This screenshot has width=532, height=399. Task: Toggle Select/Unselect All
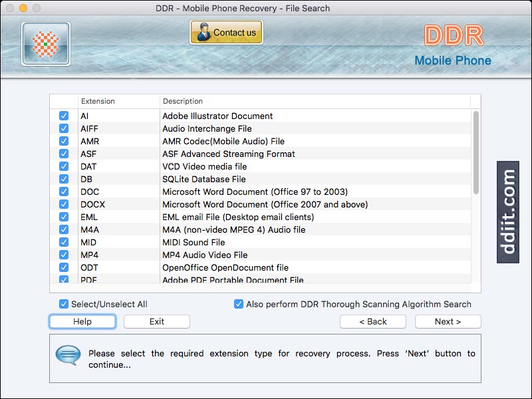point(63,304)
